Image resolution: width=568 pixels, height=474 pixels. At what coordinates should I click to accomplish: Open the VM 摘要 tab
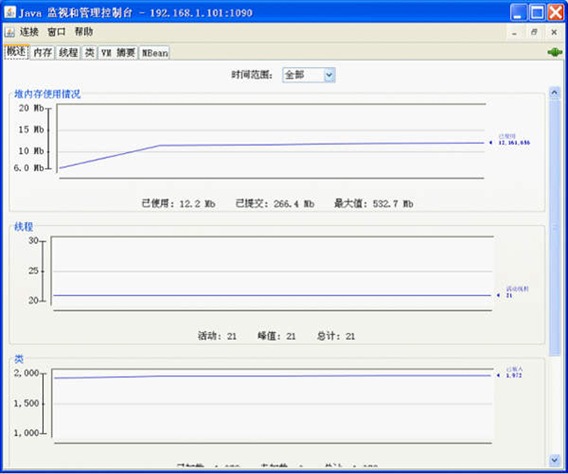(x=118, y=53)
